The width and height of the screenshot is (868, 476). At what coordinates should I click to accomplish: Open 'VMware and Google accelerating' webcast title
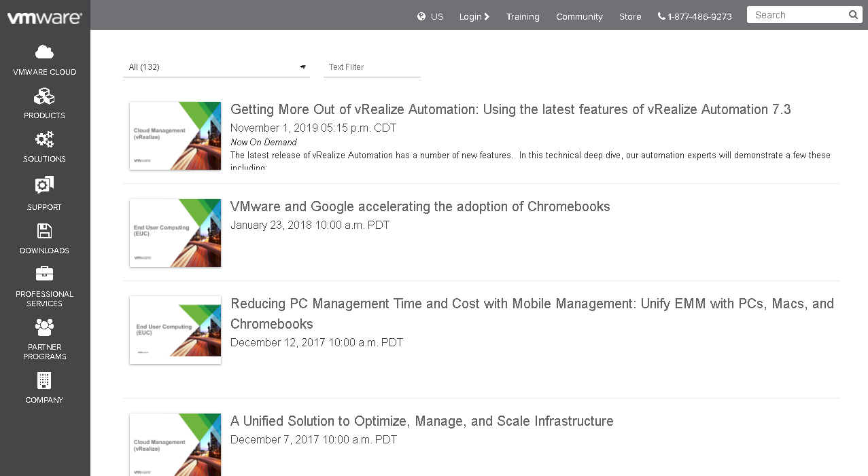coord(420,206)
